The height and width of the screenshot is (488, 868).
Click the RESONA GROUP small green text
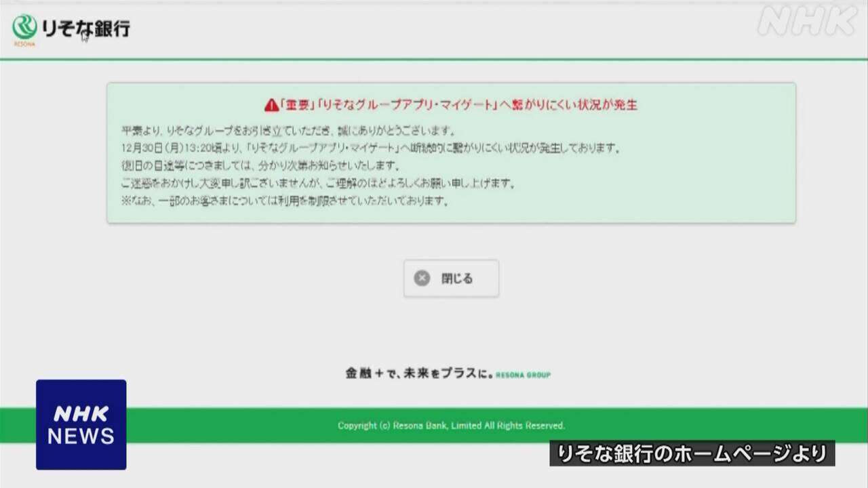click(524, 375)
